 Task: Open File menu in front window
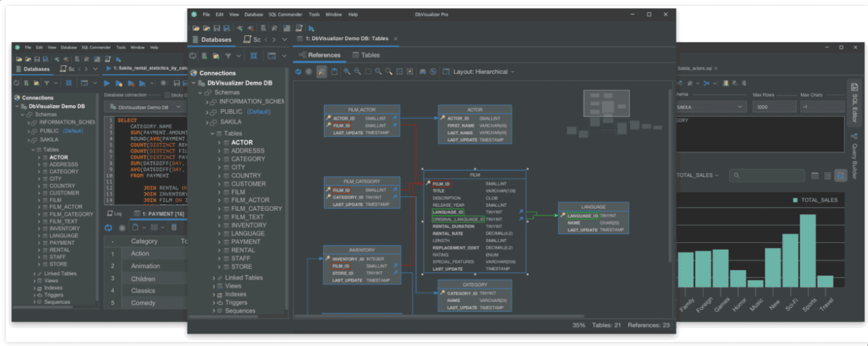[206, 14]
